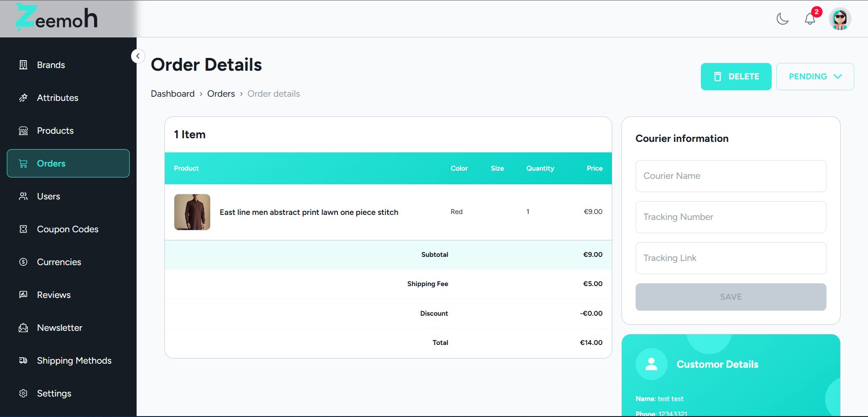The image size is (868, 417).
Task: Click the Reviews sidebar icon
Action: [23, 295]
